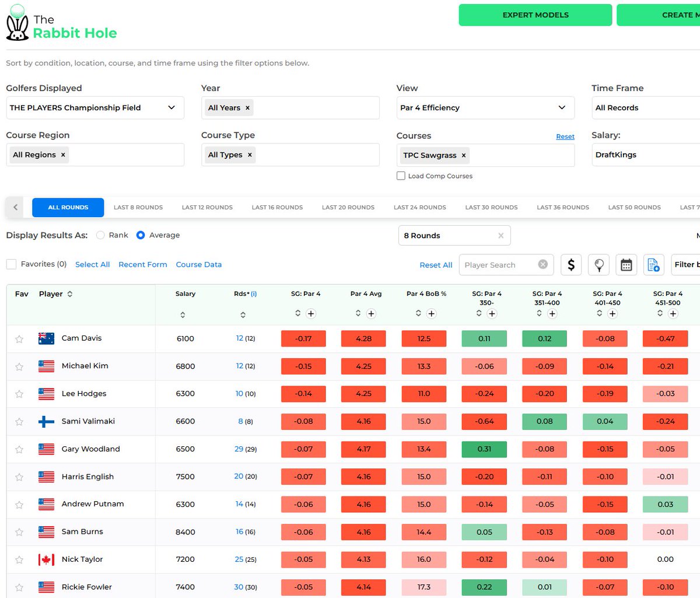The width and height of the screenshot is (700, 598).
Task: Click the EXPERT MODELS button
Action: 535,15
